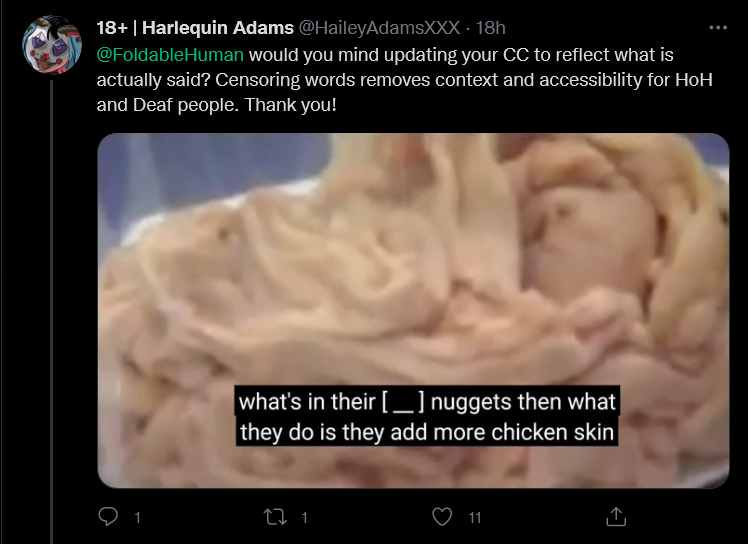The height and width of the screenshot is (544, 748).
Task: Retweet using the arrows icon
Action: coord(275,517)
